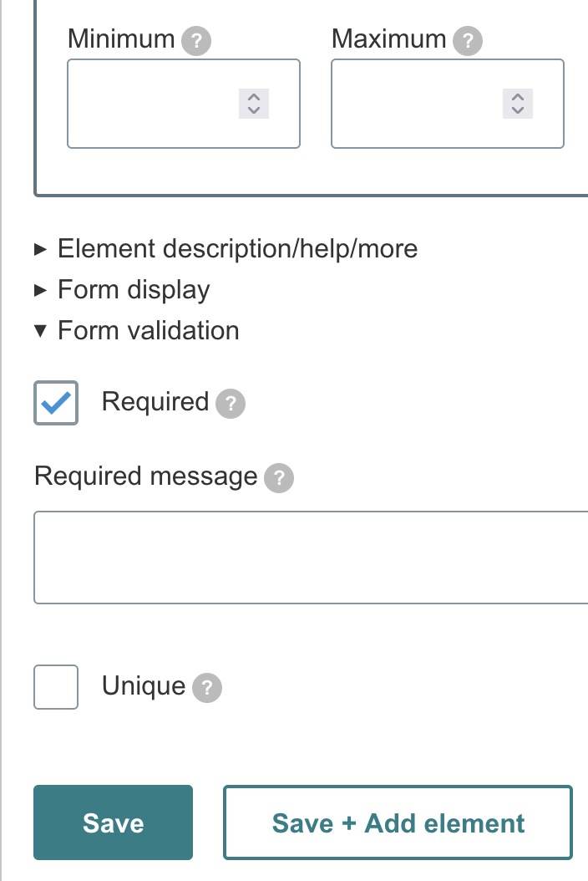Image resolution: width=588 pixels, height=881 pixels.
Task: Click the help icon beside Minimum
Action: click(196, 41)
